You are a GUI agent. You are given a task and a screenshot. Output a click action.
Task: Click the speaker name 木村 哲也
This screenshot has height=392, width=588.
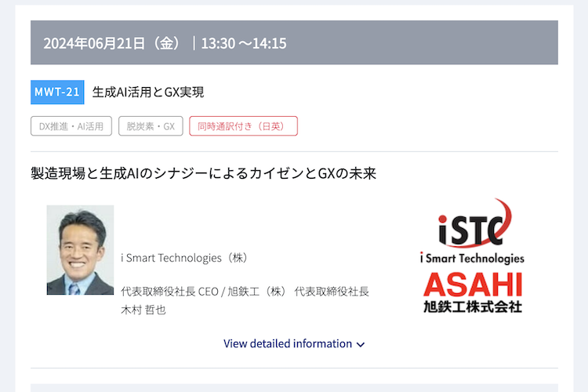[x=143, y=310]
